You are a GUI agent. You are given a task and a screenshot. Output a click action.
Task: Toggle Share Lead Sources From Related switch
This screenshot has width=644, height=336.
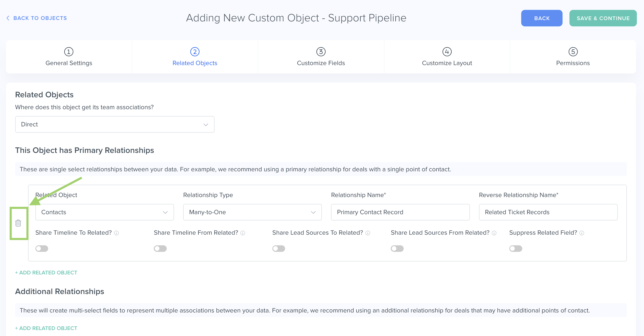(397, 248)
